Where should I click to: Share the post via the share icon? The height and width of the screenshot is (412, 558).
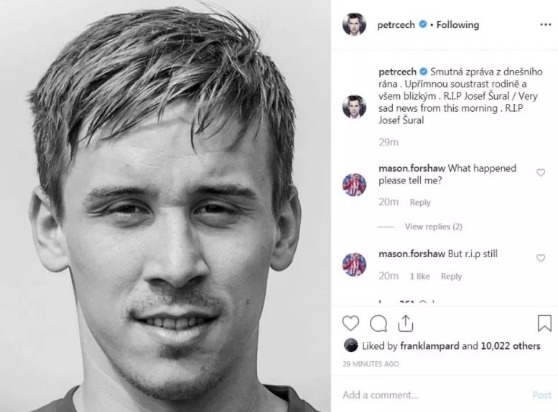point(405,323)
